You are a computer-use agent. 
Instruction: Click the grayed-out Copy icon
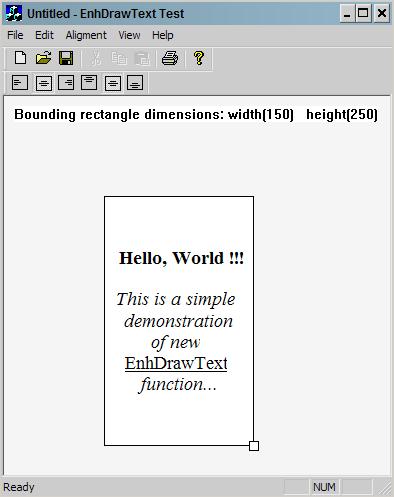click(119, 58)
